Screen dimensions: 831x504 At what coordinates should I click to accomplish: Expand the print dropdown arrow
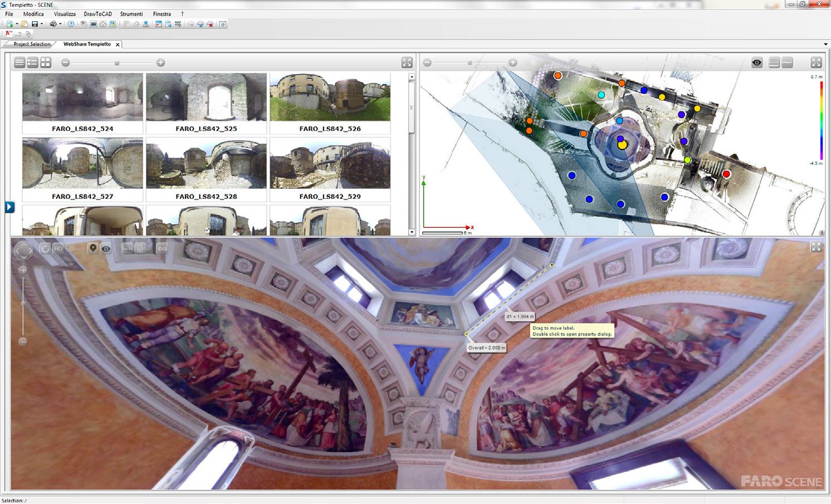coord(60,25)
